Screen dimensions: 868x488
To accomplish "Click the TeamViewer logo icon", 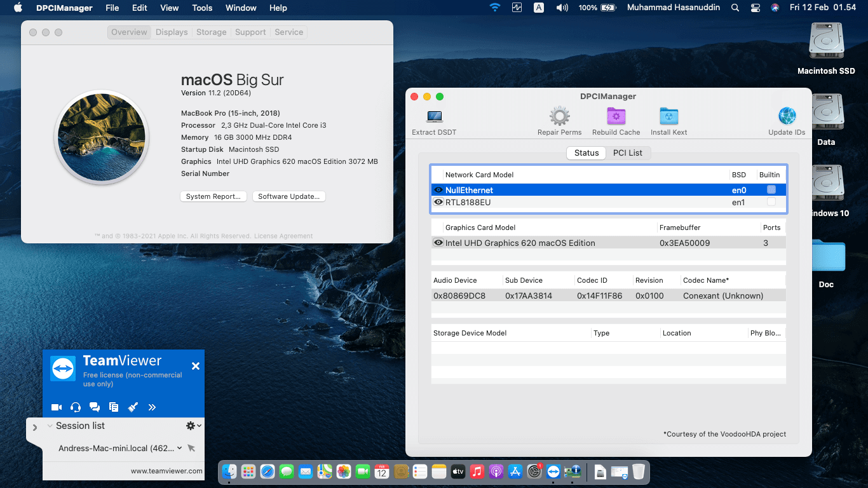I will coord(64,369).
